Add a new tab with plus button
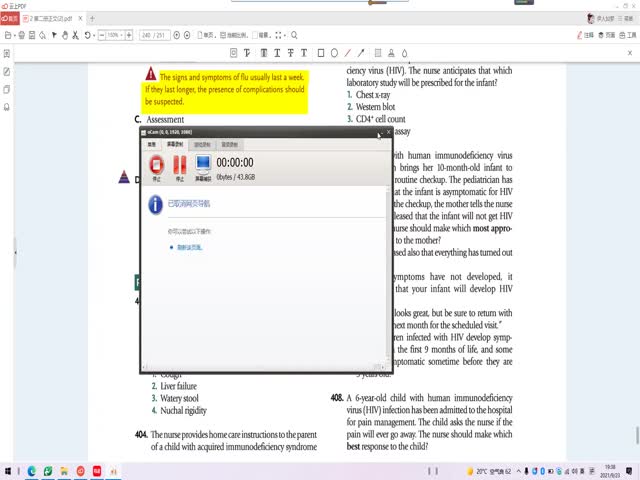 [92, 19]
